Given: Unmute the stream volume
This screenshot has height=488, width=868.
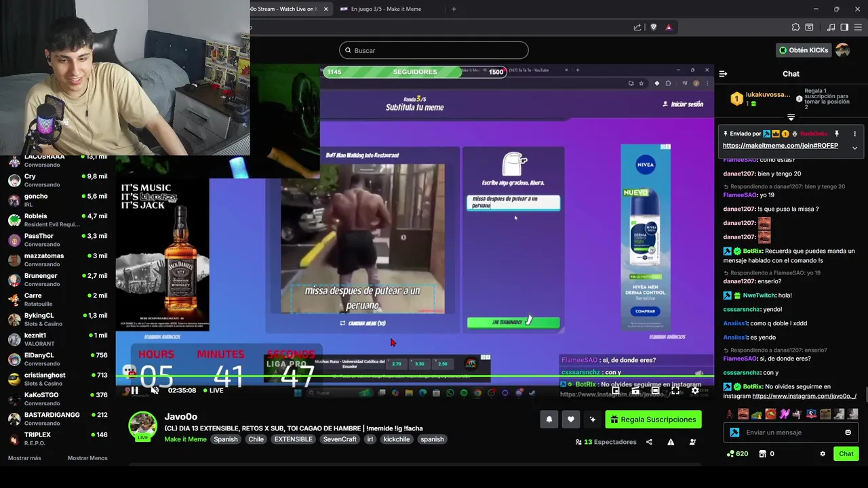Looking at the screenshot, I should click(x=155, y=390).
